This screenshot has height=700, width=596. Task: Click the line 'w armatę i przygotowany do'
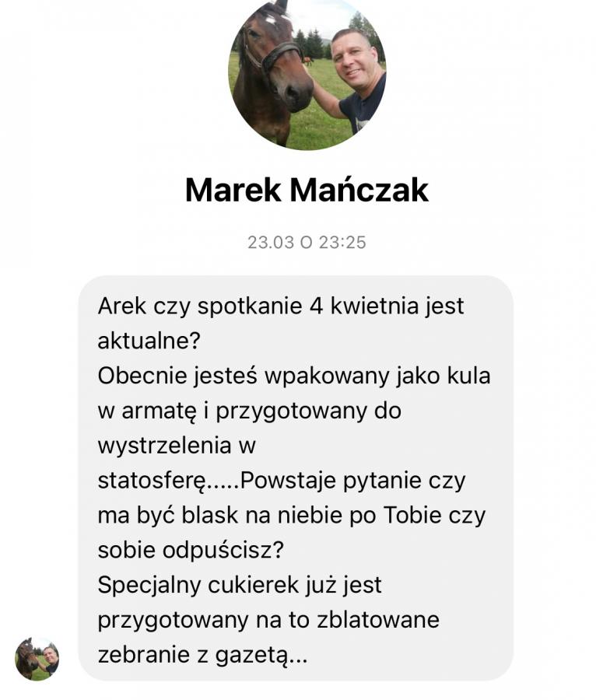click(x=250, y=411)
